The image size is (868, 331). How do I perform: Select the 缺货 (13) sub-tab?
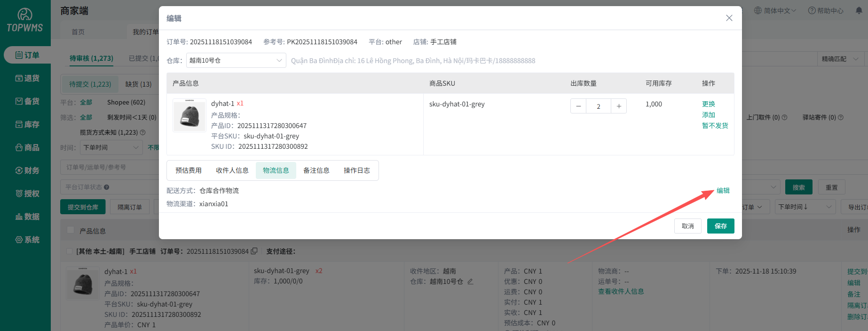pos(138,84)
